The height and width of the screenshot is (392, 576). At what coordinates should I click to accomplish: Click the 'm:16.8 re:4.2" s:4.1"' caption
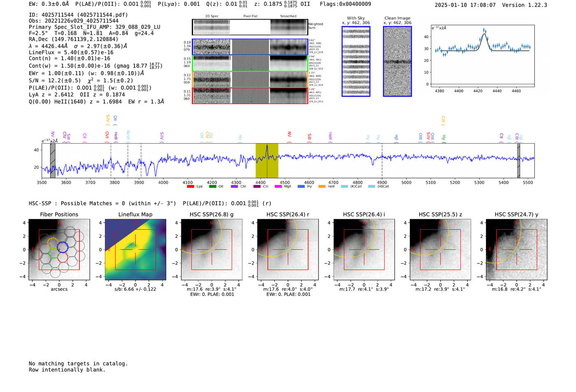pyautogui.click(x=516, y=289)
